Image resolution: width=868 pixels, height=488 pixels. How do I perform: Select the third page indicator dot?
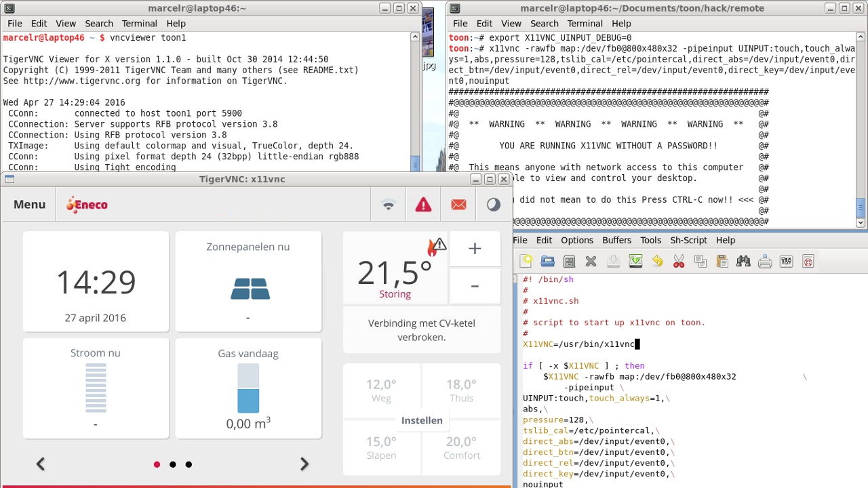pyautogui.click(x=189, y=464)
